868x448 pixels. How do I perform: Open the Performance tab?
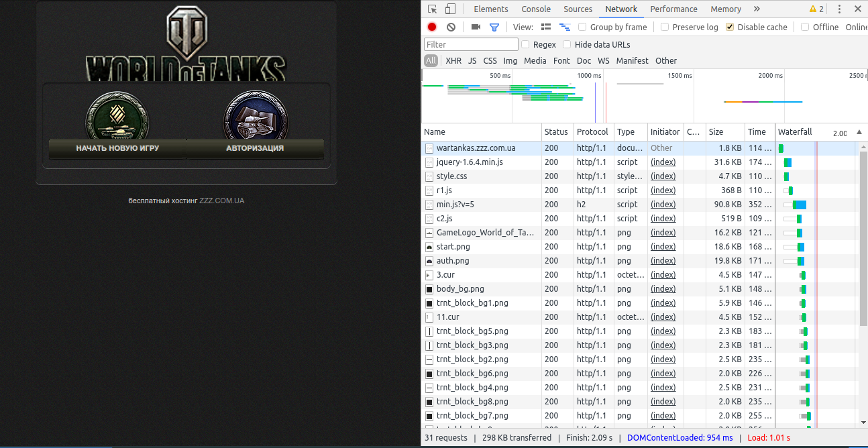click(x=673, y=9)
